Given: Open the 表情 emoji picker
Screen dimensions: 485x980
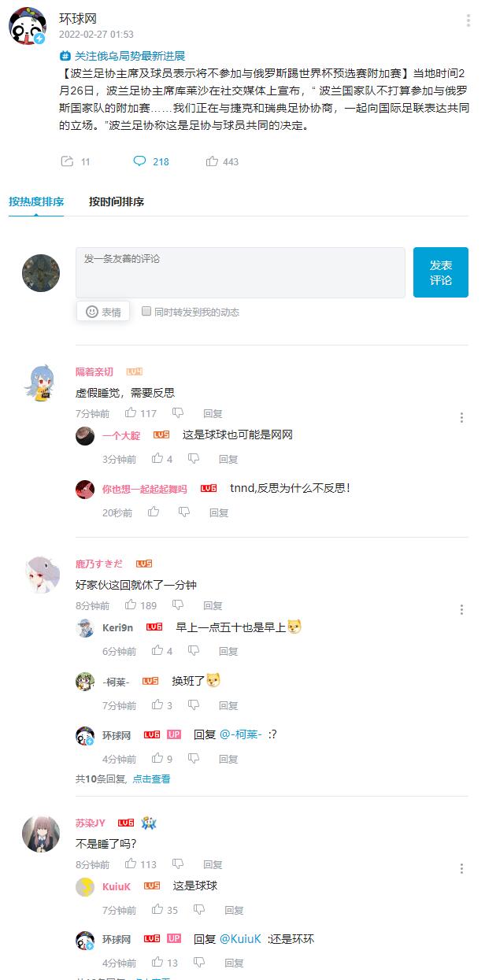Looking at the screenshot, I should 103,312.
